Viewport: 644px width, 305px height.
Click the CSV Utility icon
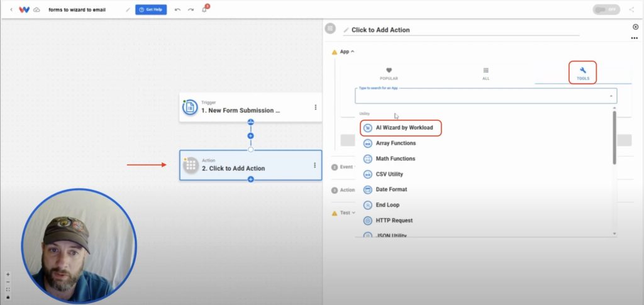(367, 174)
